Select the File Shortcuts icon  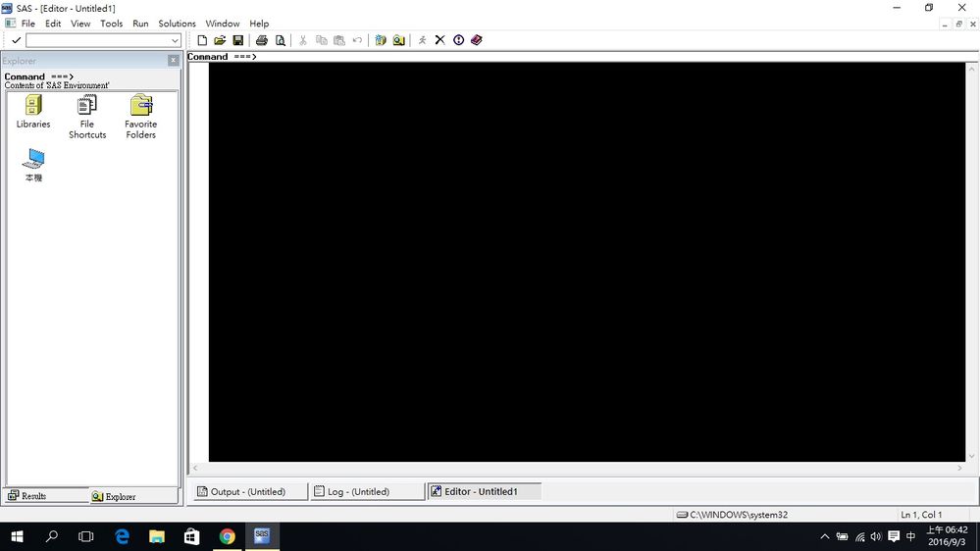point(87,117)
